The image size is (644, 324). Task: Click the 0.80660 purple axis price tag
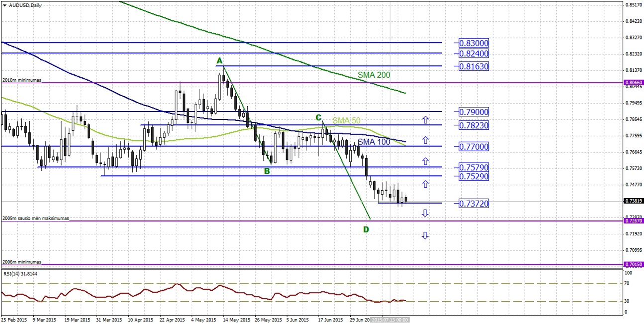pos(633,83)
